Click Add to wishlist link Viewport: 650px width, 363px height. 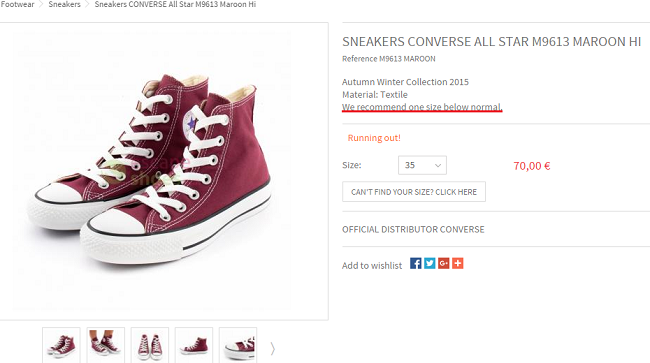(x=372, y=266)
